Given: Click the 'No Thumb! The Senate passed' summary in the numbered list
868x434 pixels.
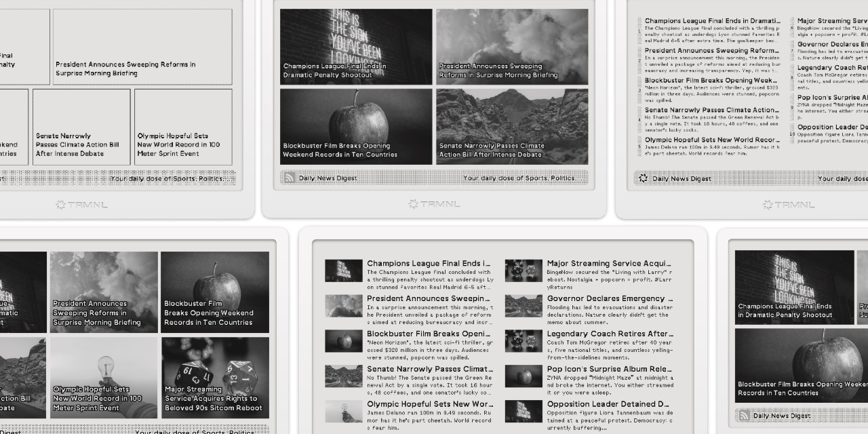Looking at the screenshot, I should (711, 123).
